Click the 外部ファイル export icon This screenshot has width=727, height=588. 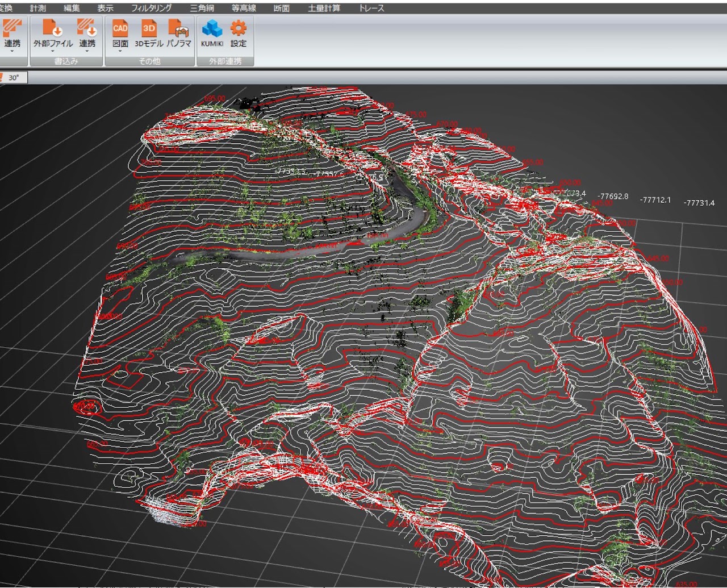point(53,28)
